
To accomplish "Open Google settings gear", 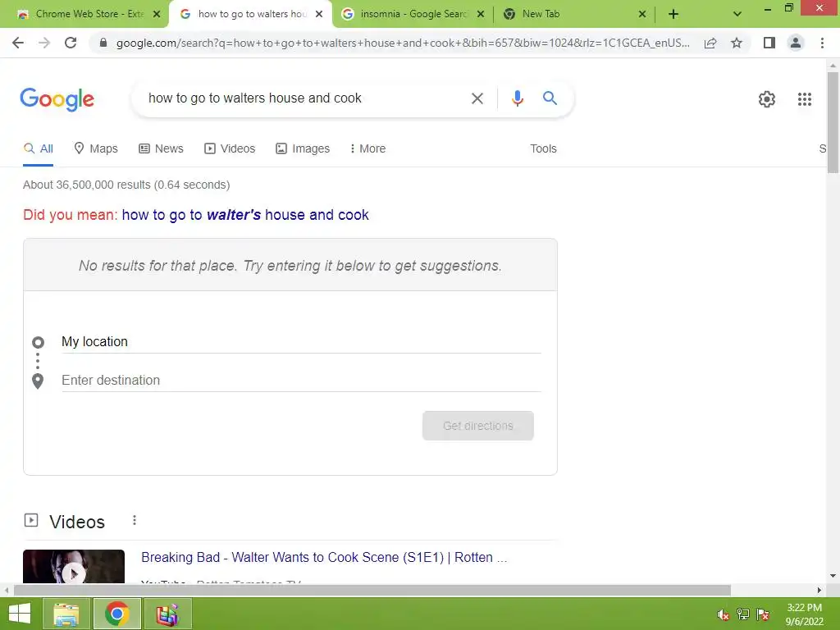I will pos(767,99).
